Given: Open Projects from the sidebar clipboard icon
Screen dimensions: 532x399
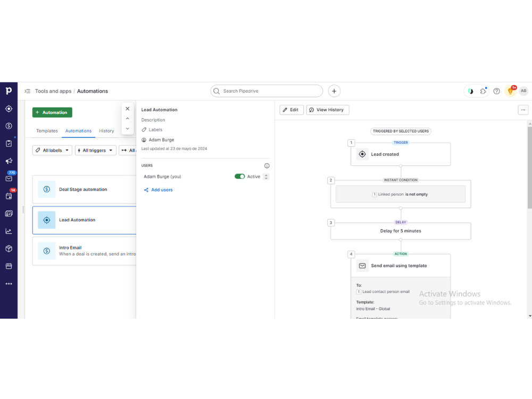Looking at the screenshot, I should coord(9,144).
